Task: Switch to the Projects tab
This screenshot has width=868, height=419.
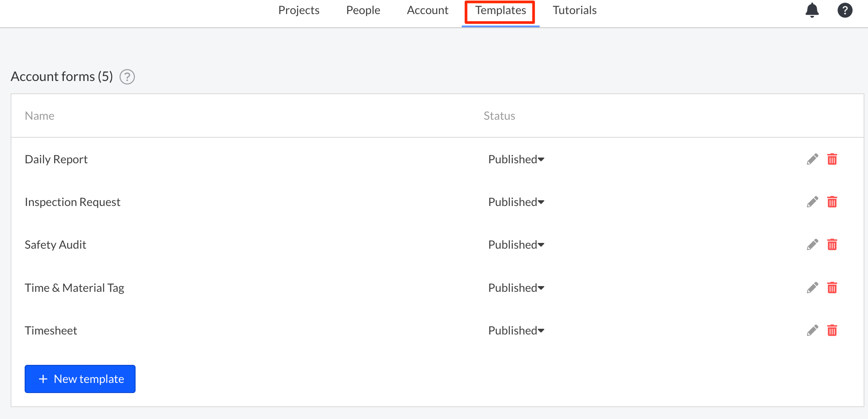Action: coord(298,10)
